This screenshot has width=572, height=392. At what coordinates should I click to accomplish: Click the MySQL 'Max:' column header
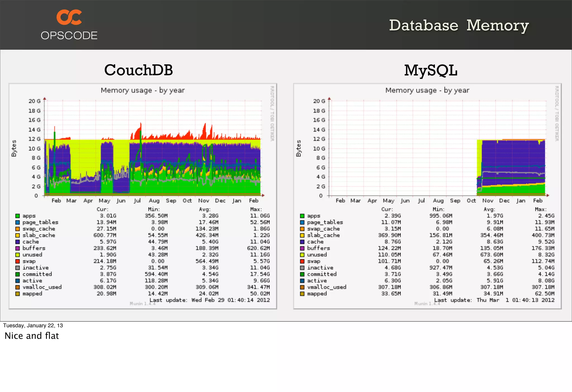click(541, 209)
